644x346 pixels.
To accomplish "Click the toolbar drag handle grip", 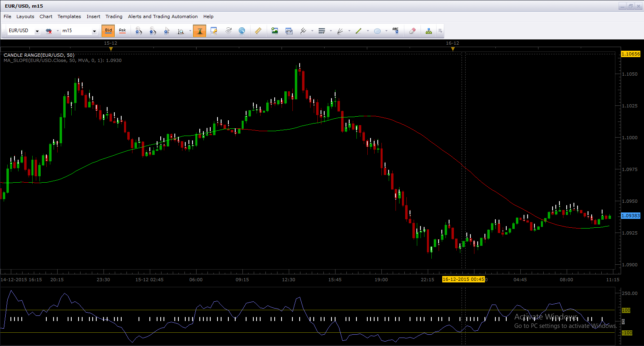I will (4, 31).
